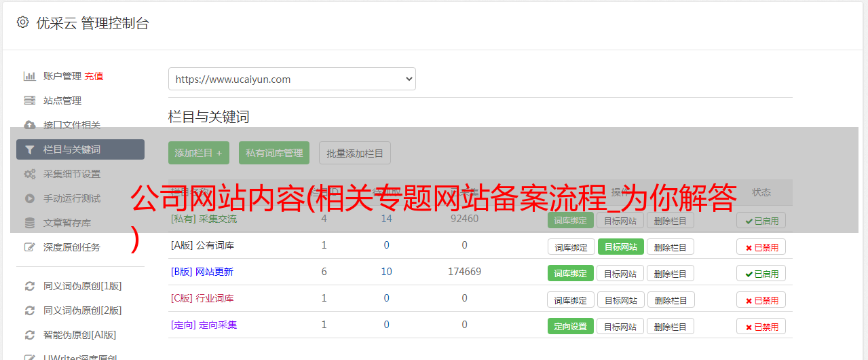This screenshot has width=868, height=360.
Task: Click 词库绑定 for [A版] 公有词库
Action: [x=571, y=247]
